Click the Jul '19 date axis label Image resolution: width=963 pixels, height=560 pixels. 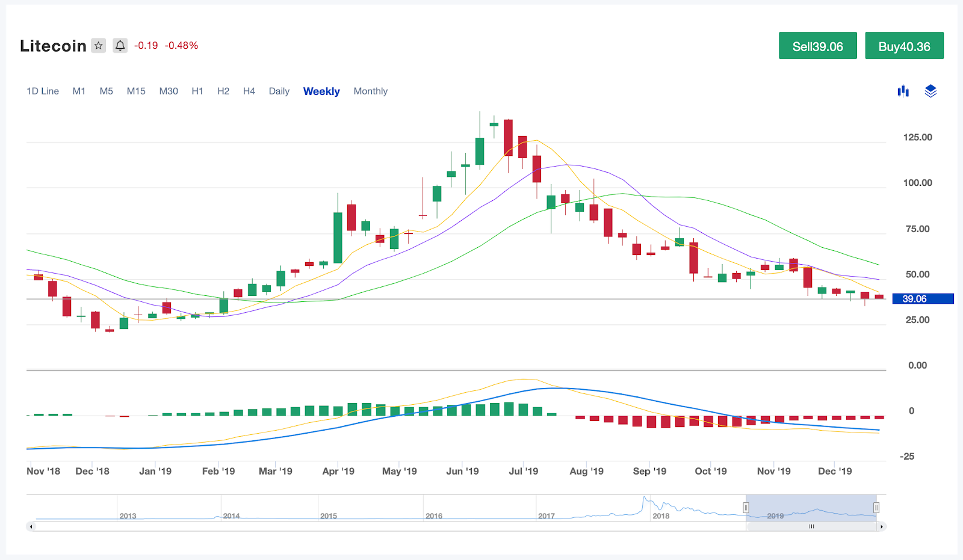pos(524,471)
